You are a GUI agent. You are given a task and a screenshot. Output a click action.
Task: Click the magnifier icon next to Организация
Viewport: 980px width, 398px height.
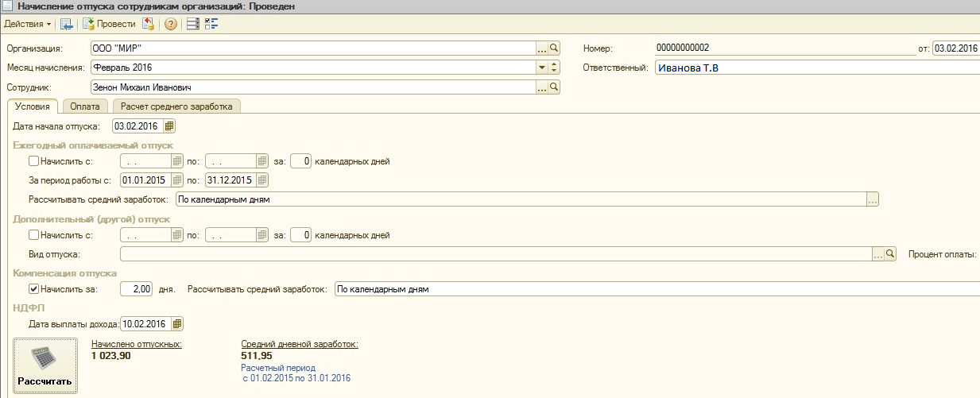555,48
